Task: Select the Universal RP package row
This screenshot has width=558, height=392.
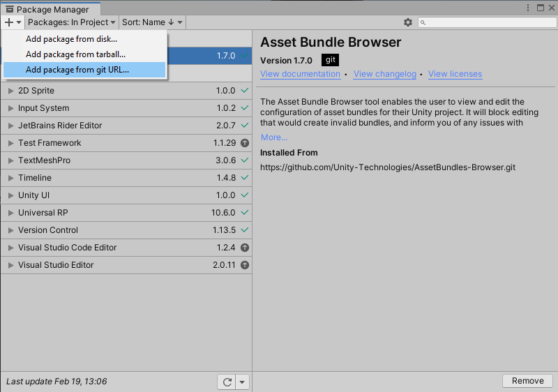Action: (x=126, y=213)
